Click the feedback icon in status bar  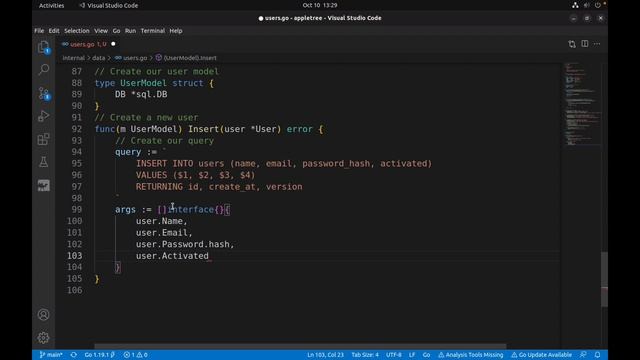tap(583, 355)
